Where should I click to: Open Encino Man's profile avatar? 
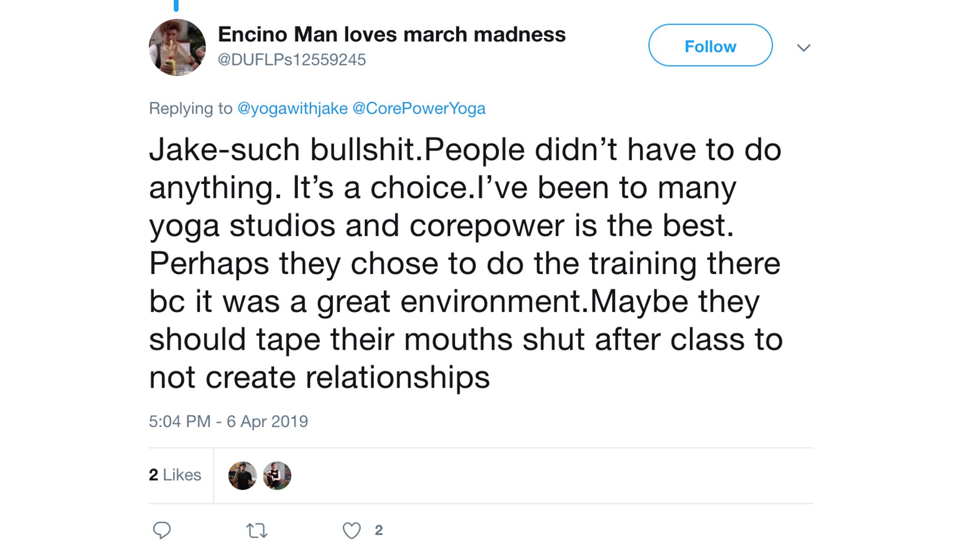pyautogui.click(x=177, y=48)
